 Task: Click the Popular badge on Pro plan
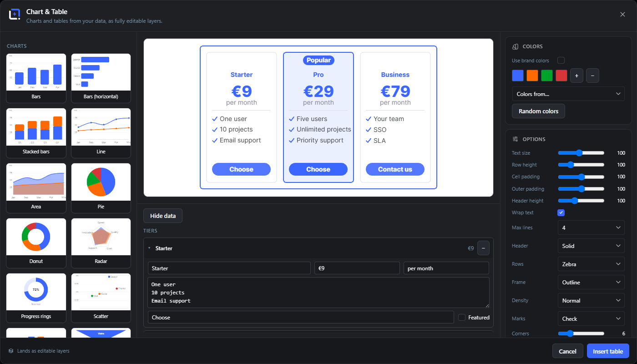(x=318, y=60)
